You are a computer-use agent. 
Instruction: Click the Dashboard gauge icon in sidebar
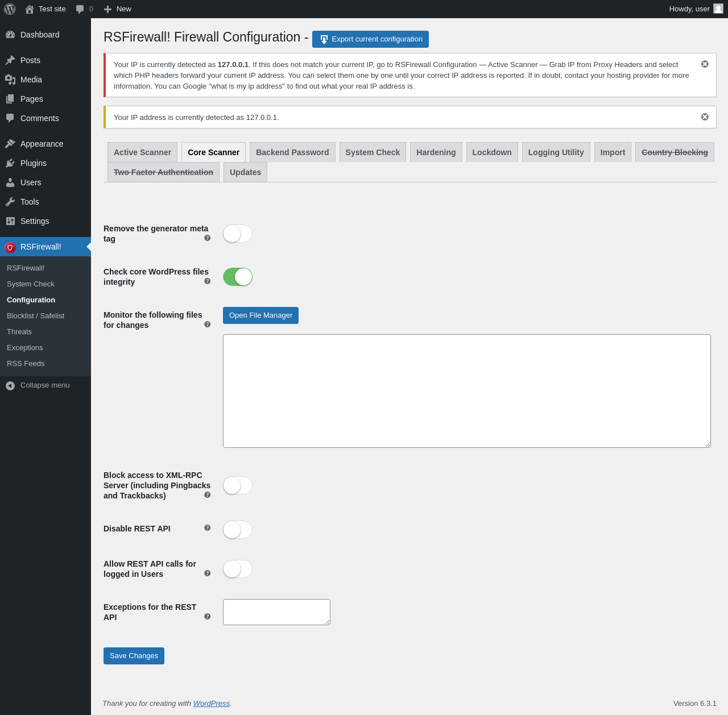click(10, 35)
